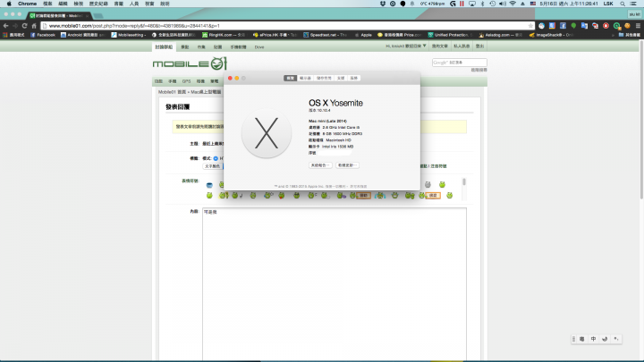This screenshot has width=644, height=362.
Task: Click the blue Facebook extension icon
Action: (563, 25)
